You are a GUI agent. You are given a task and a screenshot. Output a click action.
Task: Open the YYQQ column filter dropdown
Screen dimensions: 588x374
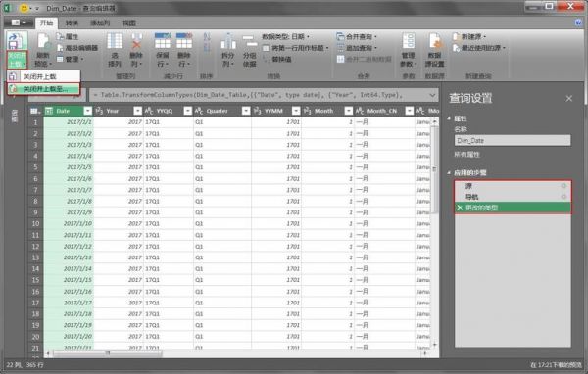tap(188, 111)
